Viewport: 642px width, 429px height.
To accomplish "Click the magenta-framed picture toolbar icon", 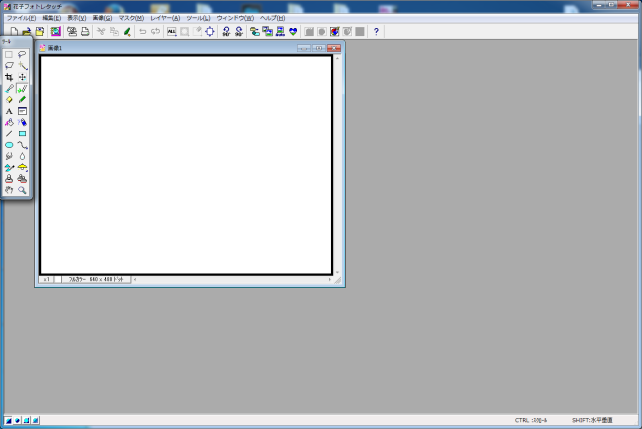I will click(x=55, y=32).
